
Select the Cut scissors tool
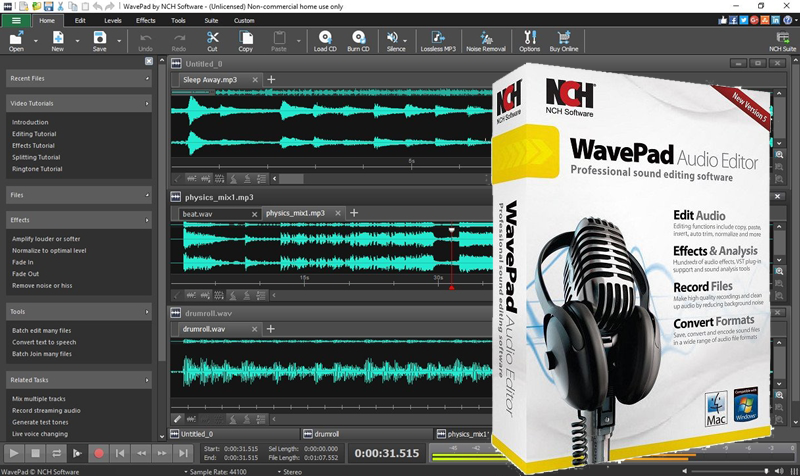(212, 41)
